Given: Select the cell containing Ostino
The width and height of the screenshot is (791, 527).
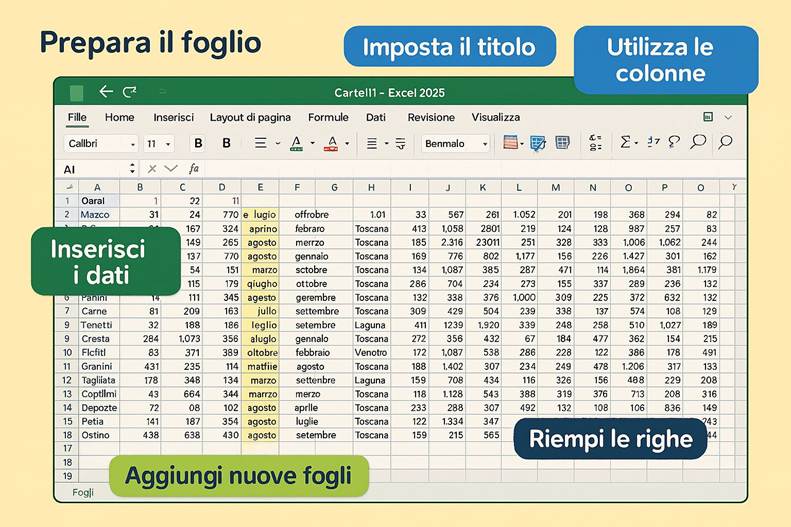Looking at the screenshot, I should tap(99, 435).
